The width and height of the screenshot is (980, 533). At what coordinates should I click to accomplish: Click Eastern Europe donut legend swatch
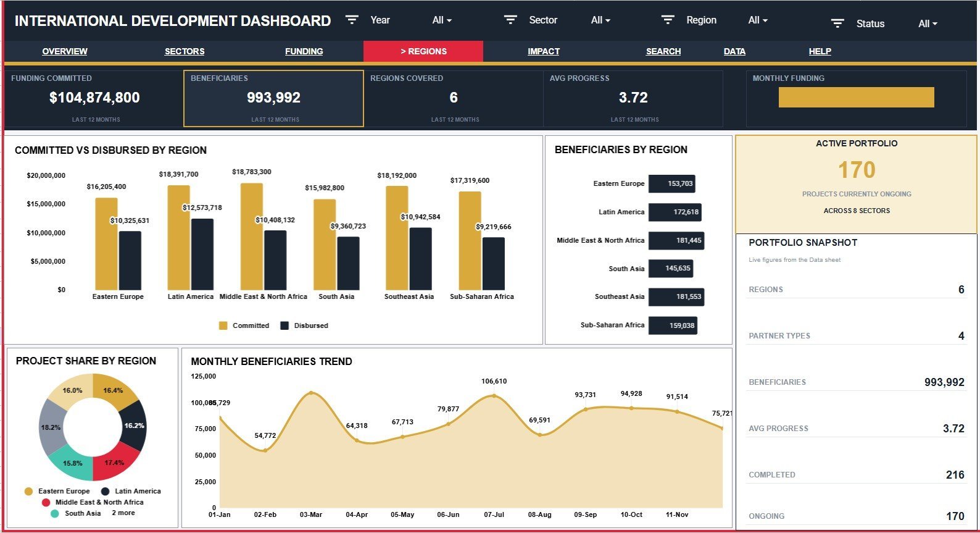coord(28,491)
